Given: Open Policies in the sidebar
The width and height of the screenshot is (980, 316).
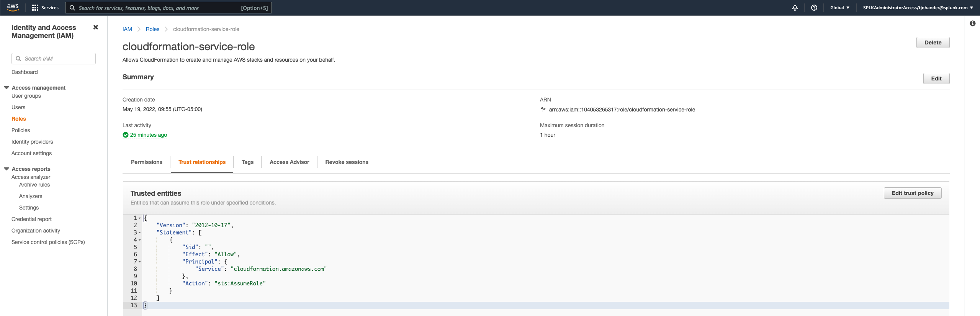Looking at the screenshot, I should coord(21,130).
